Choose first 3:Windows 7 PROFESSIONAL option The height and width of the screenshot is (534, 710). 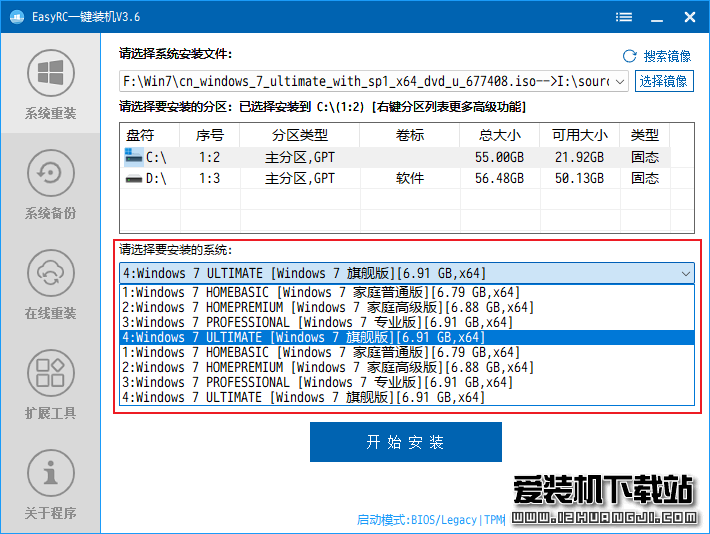coord(407,322)
